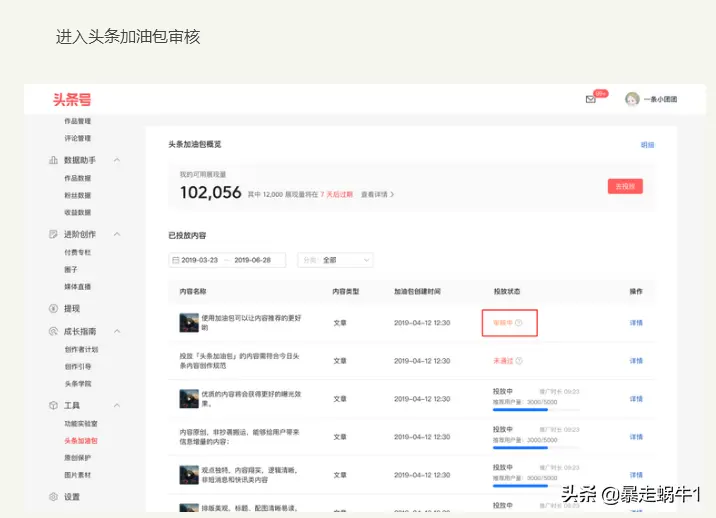Open 功能实验室 in the sidebar menu
Image resolution: width=716 pixels, height=518 pixels.
(x=81, y=423)
